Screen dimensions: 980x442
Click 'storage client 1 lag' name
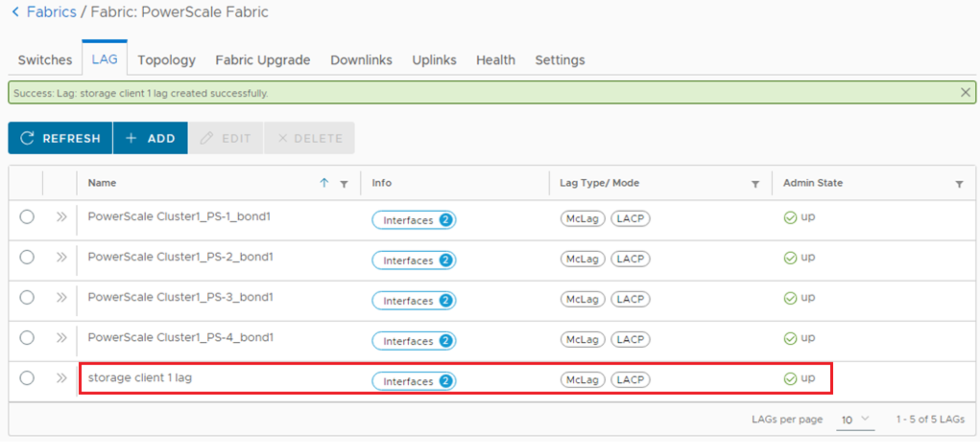pyautogui.click(x=140, y=377)
